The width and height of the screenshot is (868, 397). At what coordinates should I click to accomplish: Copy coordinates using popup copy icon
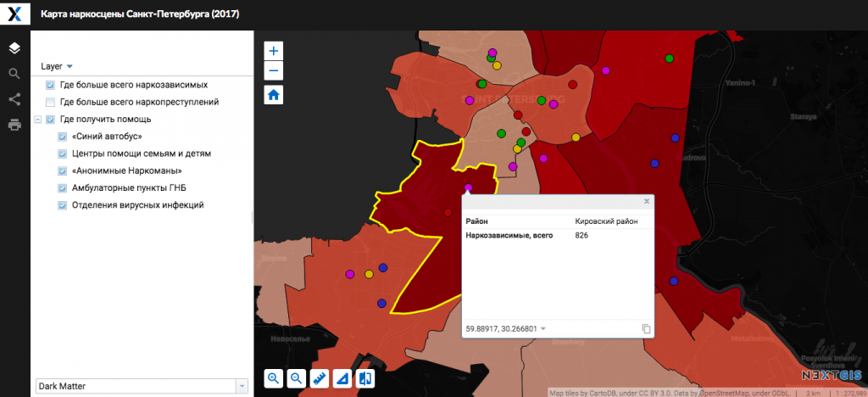646,328
